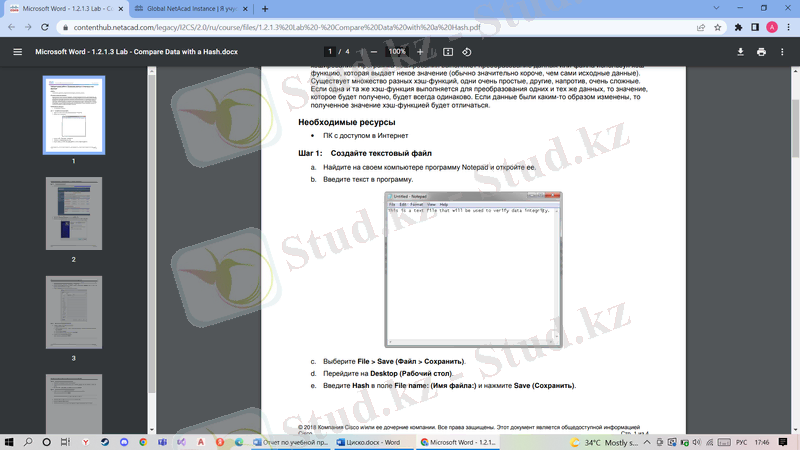
Task: Switch to 'Отчет по учебной пр...' Word window
Action: click(x=291, y=442)
